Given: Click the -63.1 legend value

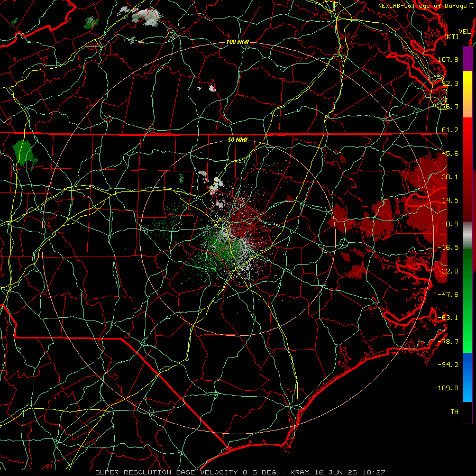Looking at the screenshot, I should (448, 318).
